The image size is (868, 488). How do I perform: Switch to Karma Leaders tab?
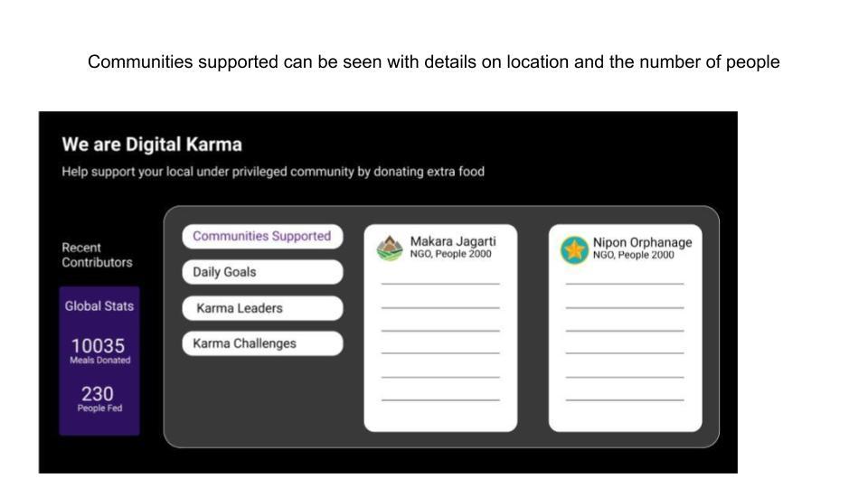click(262, 308)
